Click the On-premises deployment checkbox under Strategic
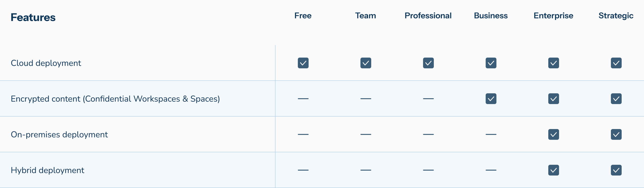Image resolution: width=644 pixels, height=188 pixels. click(616, 134)
